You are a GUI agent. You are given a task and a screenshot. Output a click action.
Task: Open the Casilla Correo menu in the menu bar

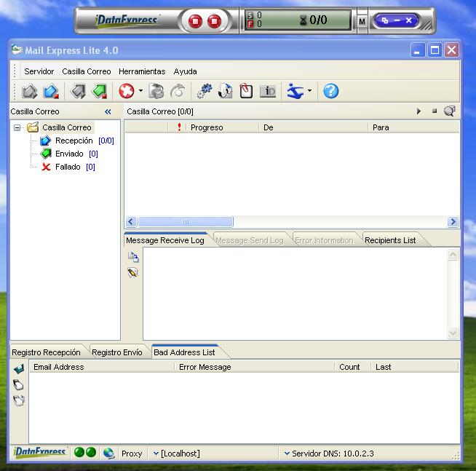pyautogui.click(x=87, y=71)
